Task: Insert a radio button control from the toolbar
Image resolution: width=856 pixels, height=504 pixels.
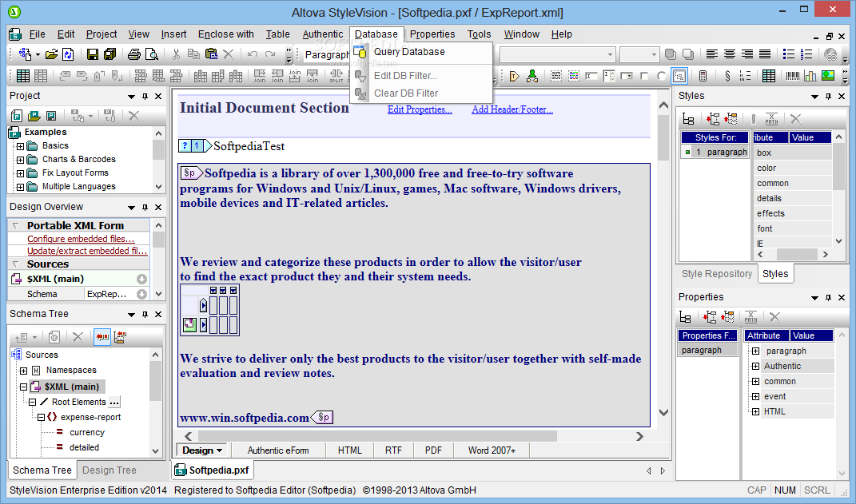Action: point(661,76)
